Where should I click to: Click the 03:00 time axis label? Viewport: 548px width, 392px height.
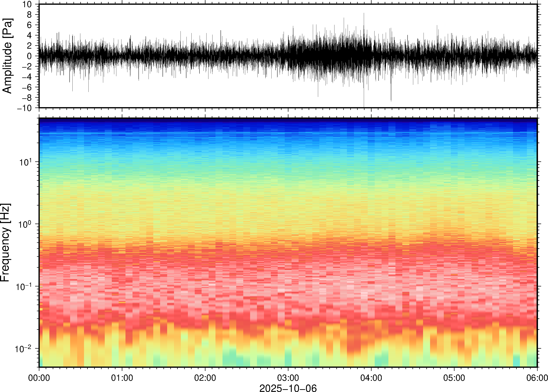point(288,378)
